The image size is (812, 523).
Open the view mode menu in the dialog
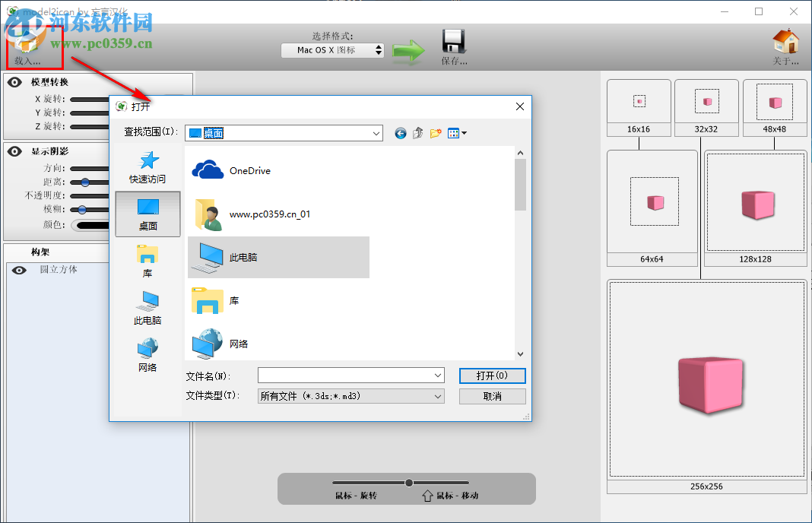(456, 133)
